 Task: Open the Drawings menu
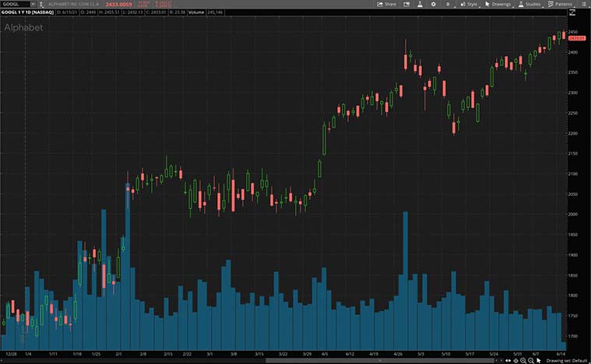[498, 4]
